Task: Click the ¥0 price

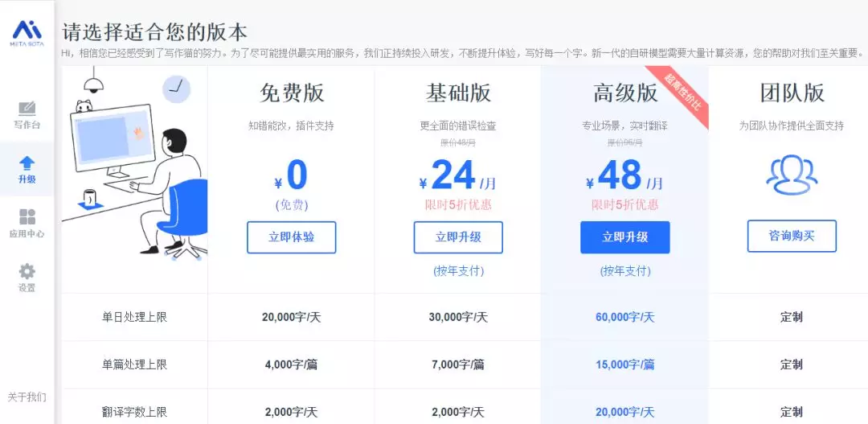Action: (291, 175)
